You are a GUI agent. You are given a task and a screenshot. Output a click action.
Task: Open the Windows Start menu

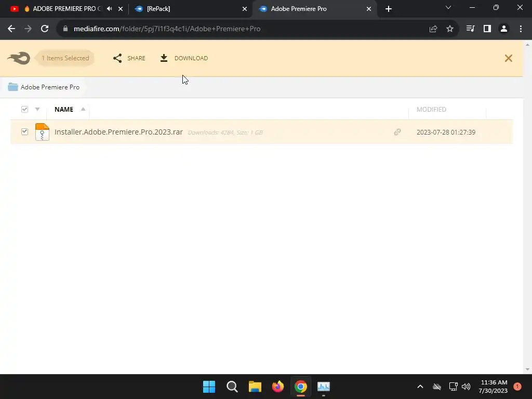point(209,387)
